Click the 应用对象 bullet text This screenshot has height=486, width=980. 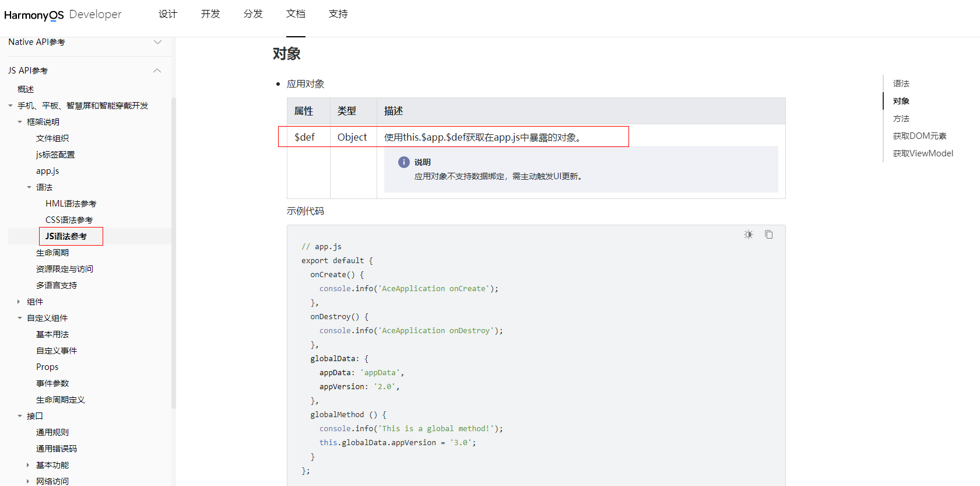305,84
